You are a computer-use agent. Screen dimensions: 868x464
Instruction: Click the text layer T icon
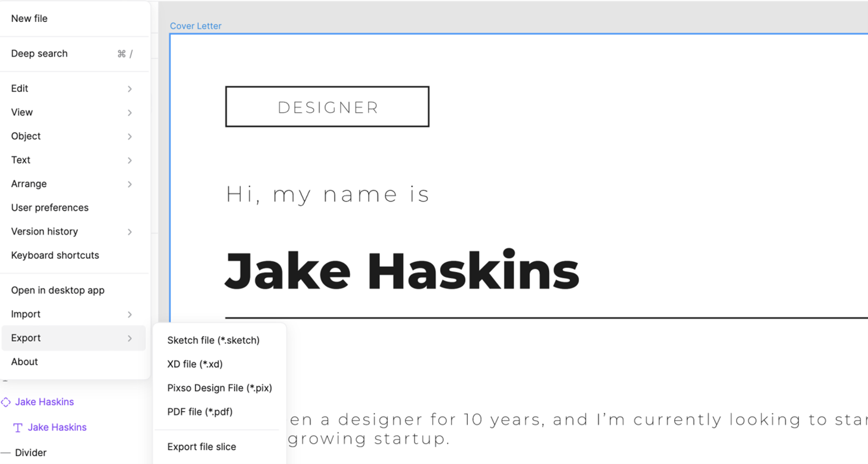(x=18, y=428)
